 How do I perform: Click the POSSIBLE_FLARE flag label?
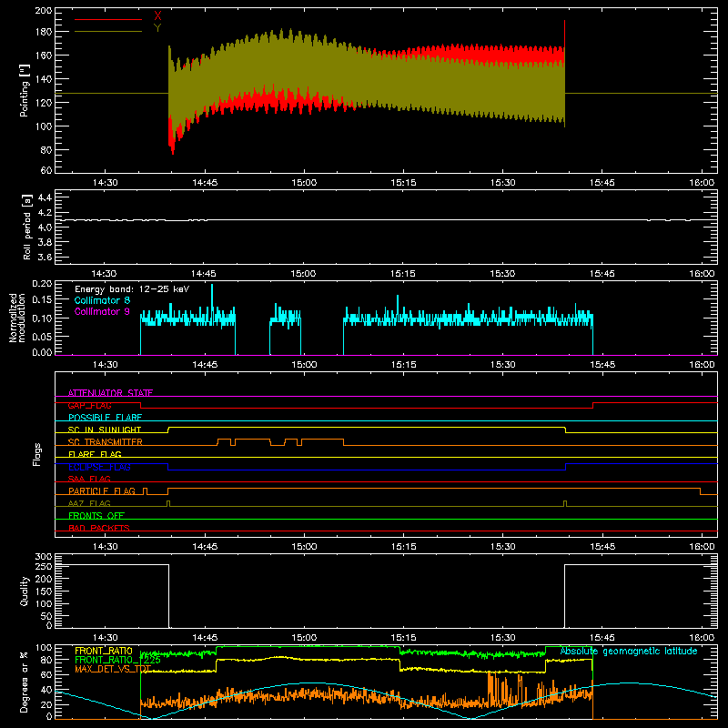(105, 418)
